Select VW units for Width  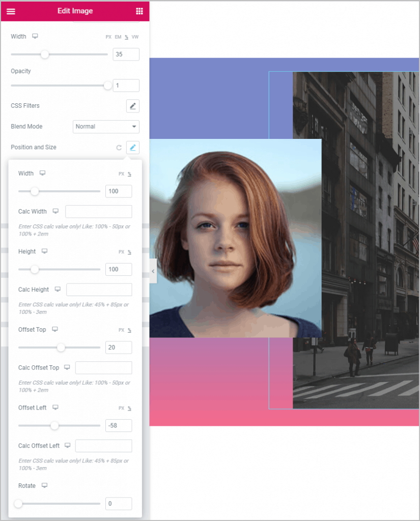(135, 37)
